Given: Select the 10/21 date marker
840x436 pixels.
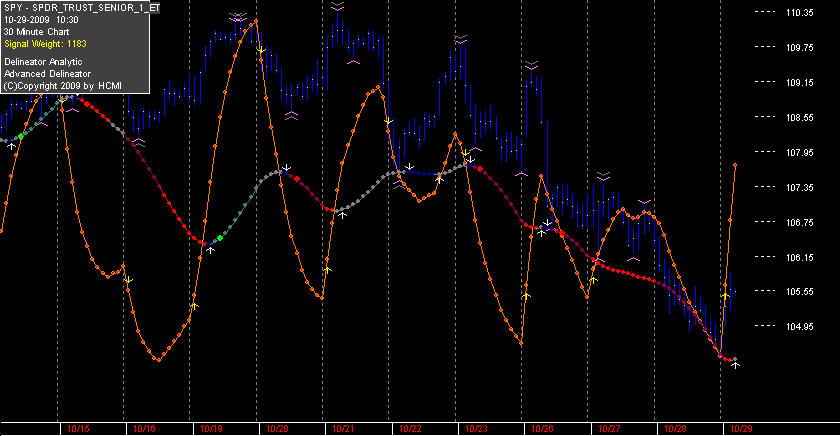Looking at the screenshot, I should (x=343, y=429).
